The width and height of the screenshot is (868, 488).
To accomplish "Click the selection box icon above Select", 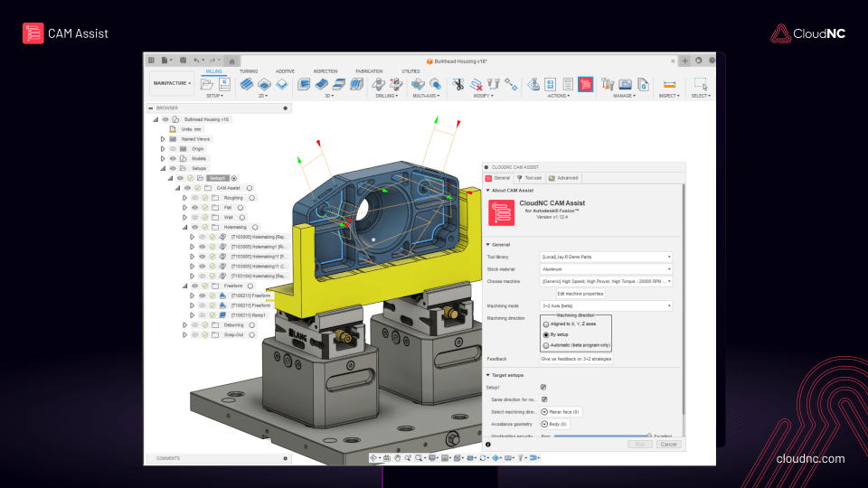I will click(700, 84).
